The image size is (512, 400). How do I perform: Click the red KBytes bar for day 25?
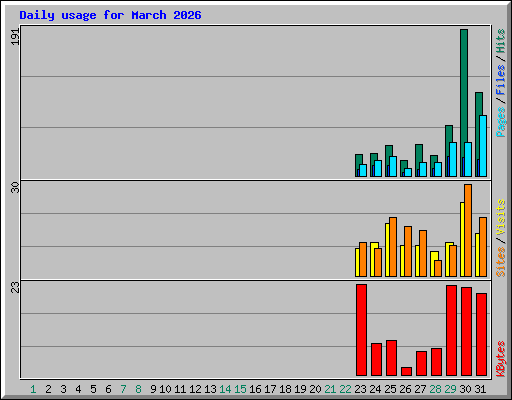pyautogui.click(x=391, y=358)
